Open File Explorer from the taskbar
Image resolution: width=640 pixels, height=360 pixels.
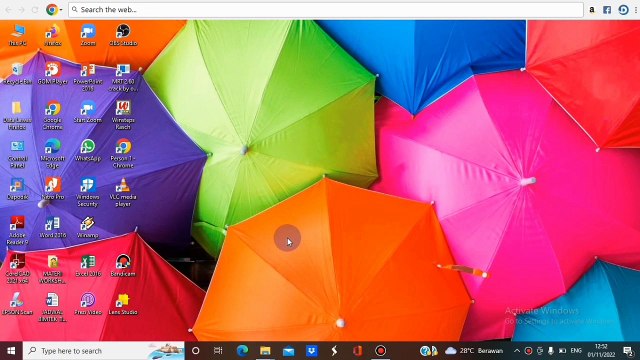pyautogui.click(x=265, y=351)
